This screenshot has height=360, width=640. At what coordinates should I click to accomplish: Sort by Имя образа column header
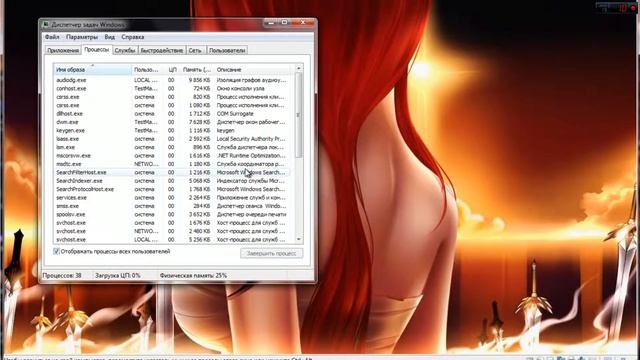pos(93,70)
